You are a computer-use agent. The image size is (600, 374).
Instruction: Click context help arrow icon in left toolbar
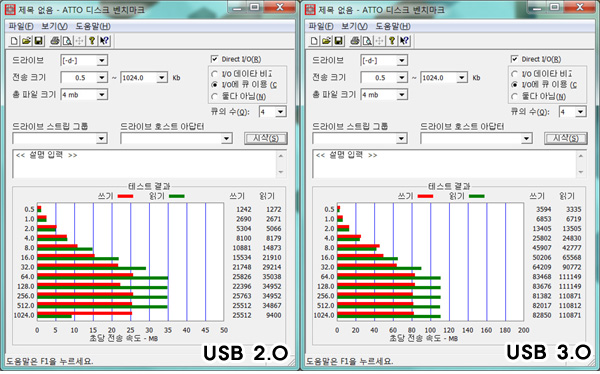point(104,41)
